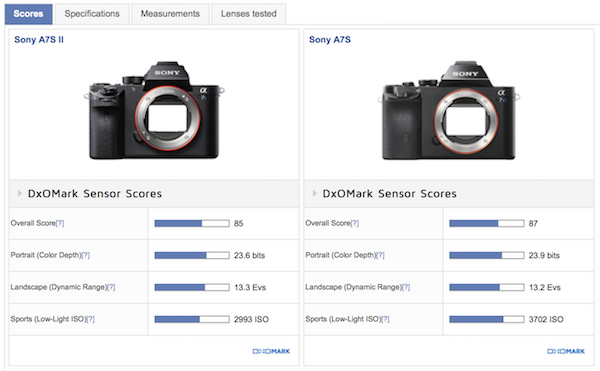Open Sports Low-Light ISO help [?] for Sony A7S II
The height and width of the screenshot is (371, 600).
[90, 319]
